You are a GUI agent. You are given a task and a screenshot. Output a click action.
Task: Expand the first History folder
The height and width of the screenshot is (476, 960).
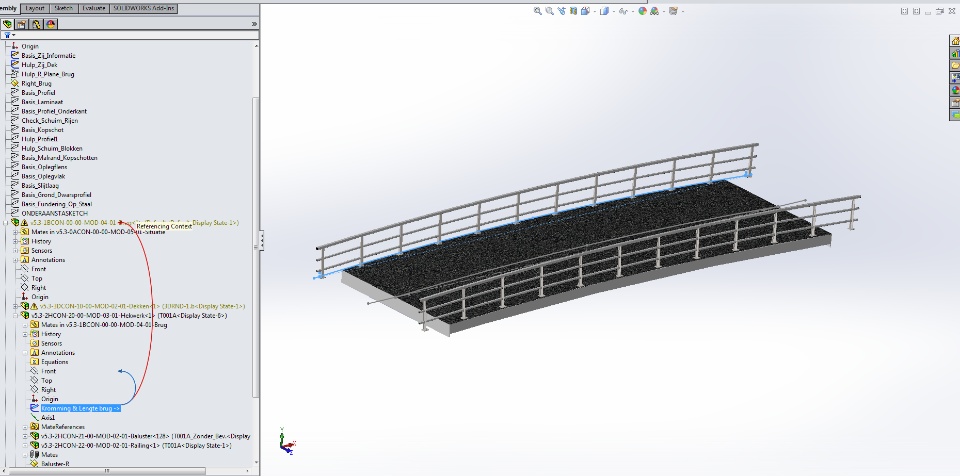(x=15, y=241)
